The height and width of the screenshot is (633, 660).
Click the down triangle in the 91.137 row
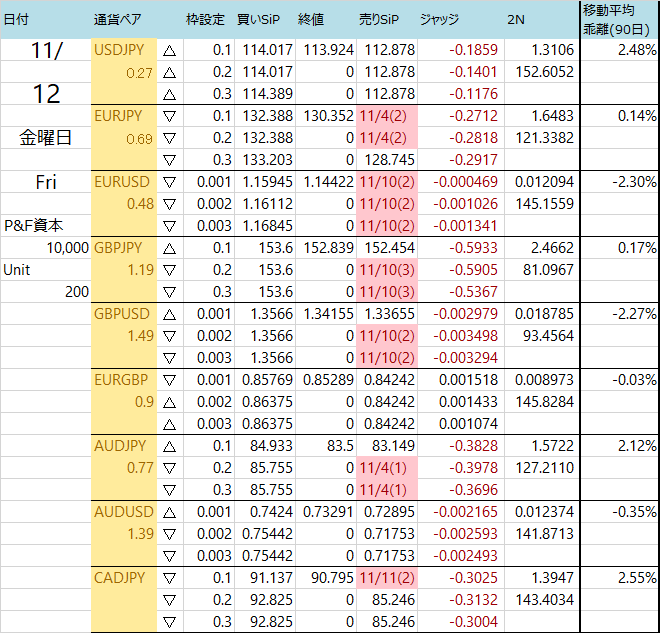click(x=169, y=578)
